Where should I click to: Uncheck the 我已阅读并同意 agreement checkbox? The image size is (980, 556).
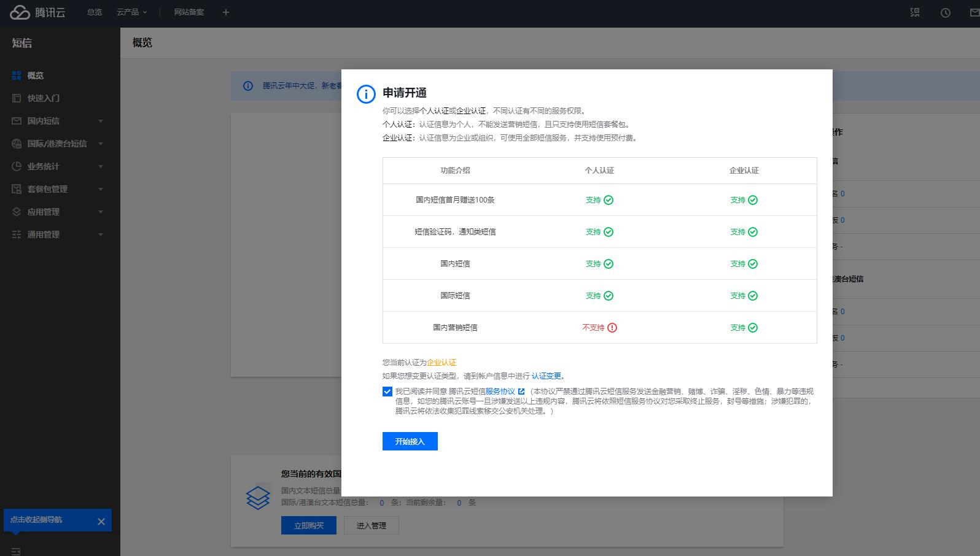(x=387, y=392)
